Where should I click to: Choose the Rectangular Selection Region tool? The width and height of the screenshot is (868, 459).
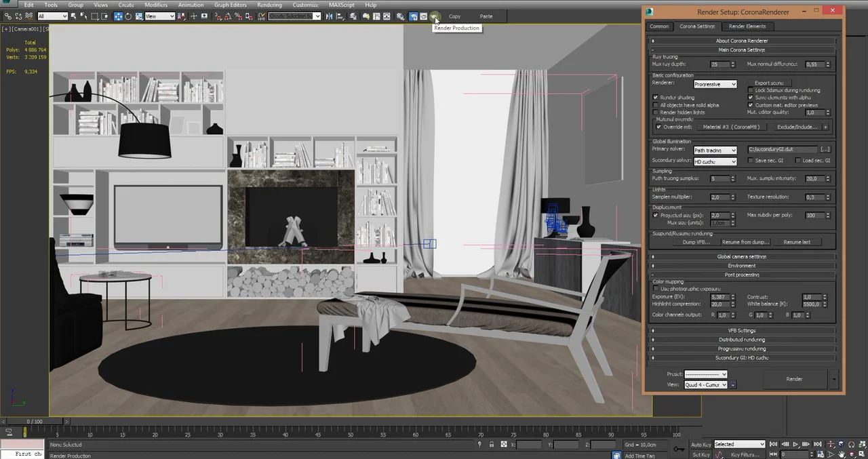point(94,16)
